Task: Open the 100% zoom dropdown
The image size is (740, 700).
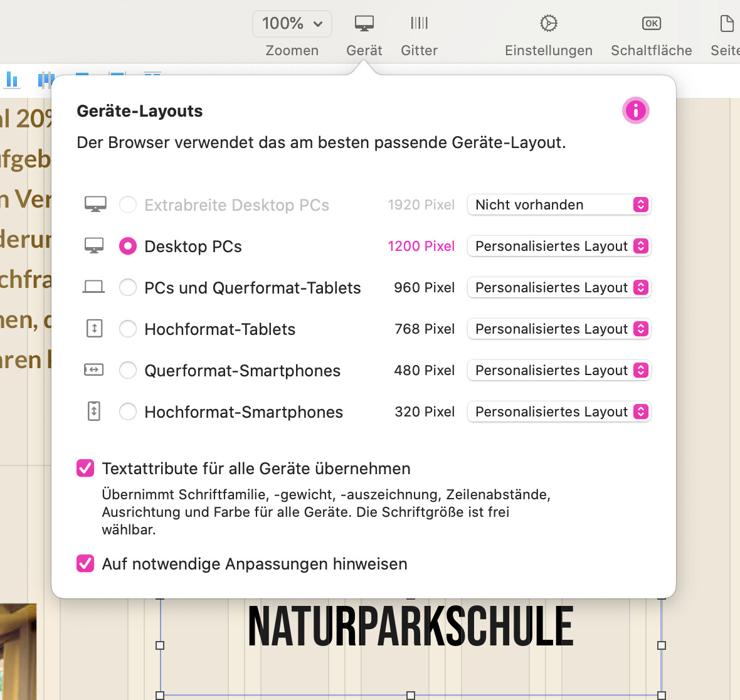Action: [292, 24]
